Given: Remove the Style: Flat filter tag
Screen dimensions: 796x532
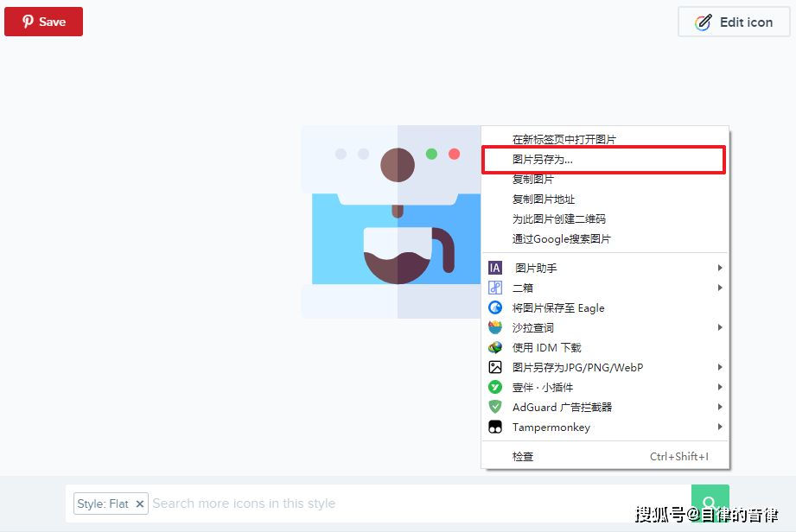Looking at the screenshot, I should (x=140, y=503).
